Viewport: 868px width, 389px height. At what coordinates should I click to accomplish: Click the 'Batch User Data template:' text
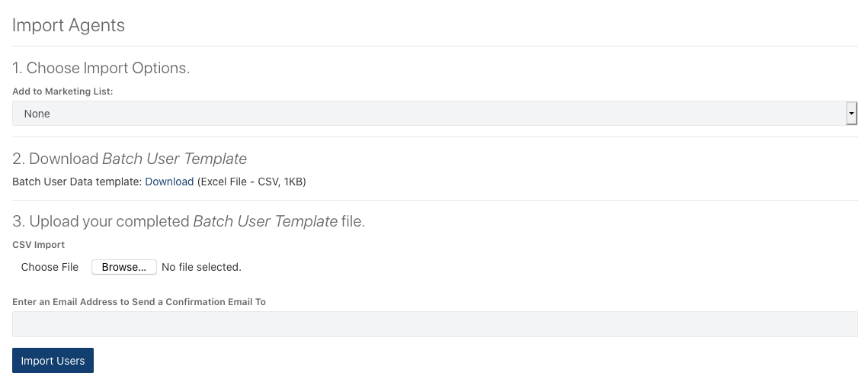[x=78, y=182]
